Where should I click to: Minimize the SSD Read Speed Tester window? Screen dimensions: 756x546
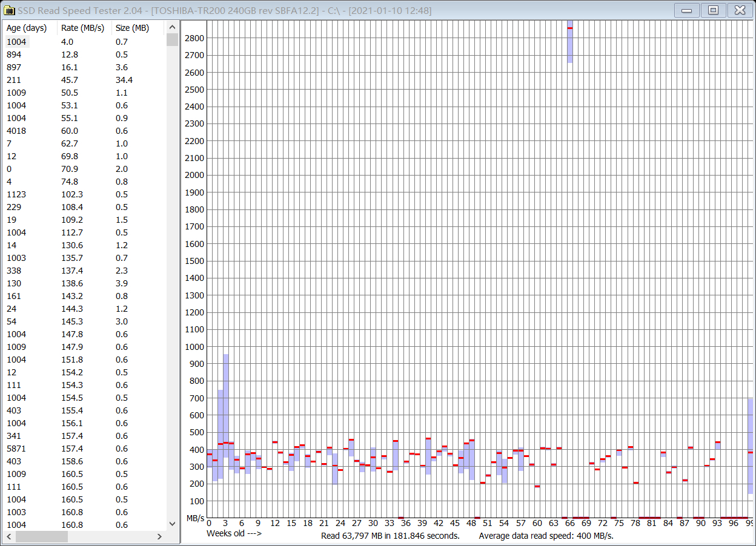687,10
